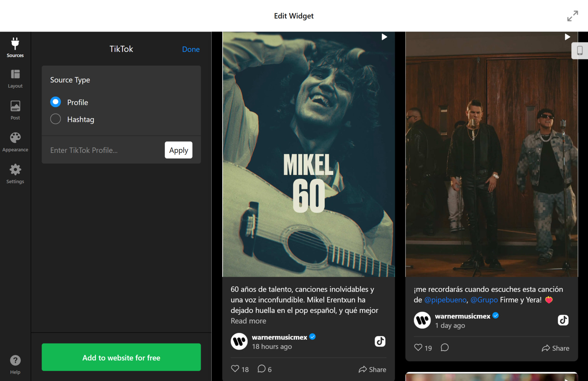Select the Profile source type
The width and height of the screenshot is (588, 381).
(x=55, y=102)
